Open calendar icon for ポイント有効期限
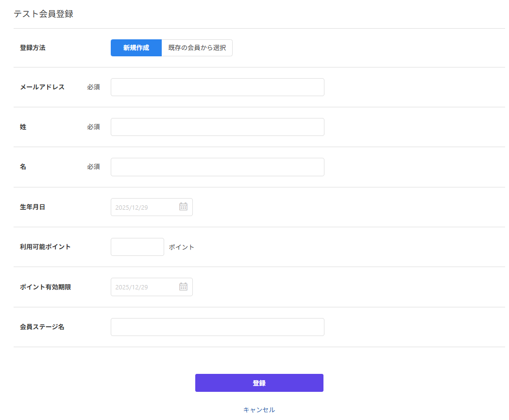This screenshot has width=509, height=420. [183, 287]
